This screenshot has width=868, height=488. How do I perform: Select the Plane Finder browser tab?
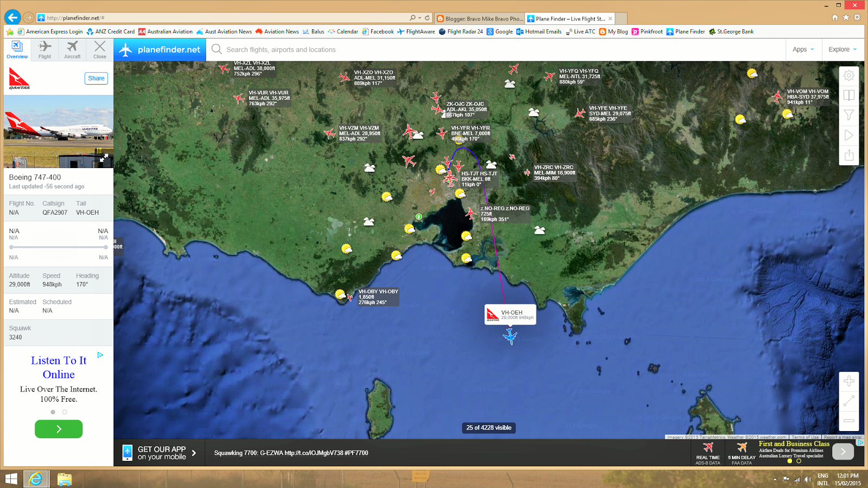[570, 18]
